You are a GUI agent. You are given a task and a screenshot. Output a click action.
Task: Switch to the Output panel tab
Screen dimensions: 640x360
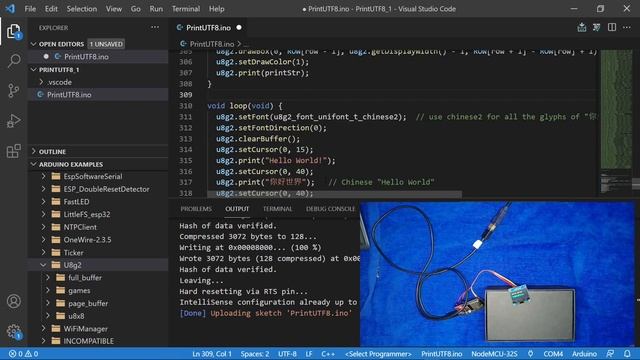coord(237,209)
